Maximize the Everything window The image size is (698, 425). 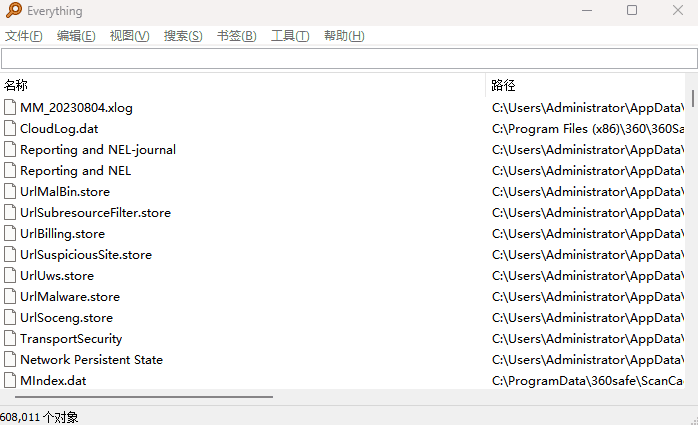632,10
